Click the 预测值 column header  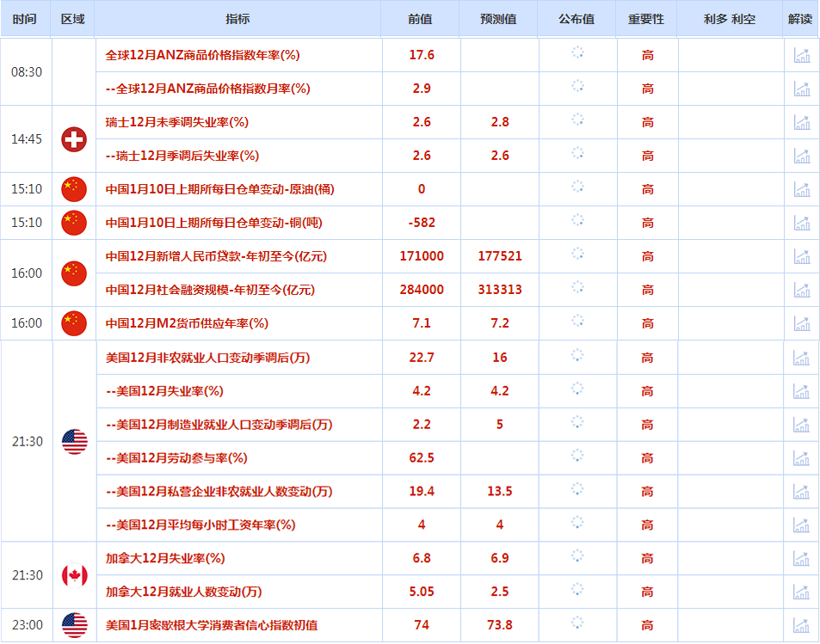(x=498, y=19)
